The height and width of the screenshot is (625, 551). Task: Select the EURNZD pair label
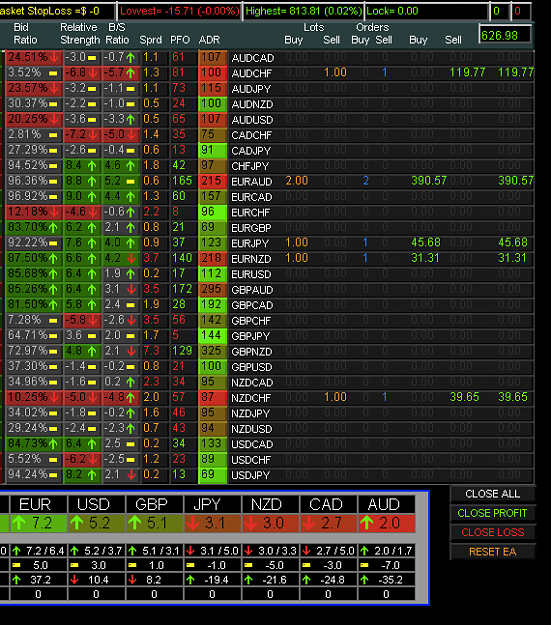click(x=252, y=259)
